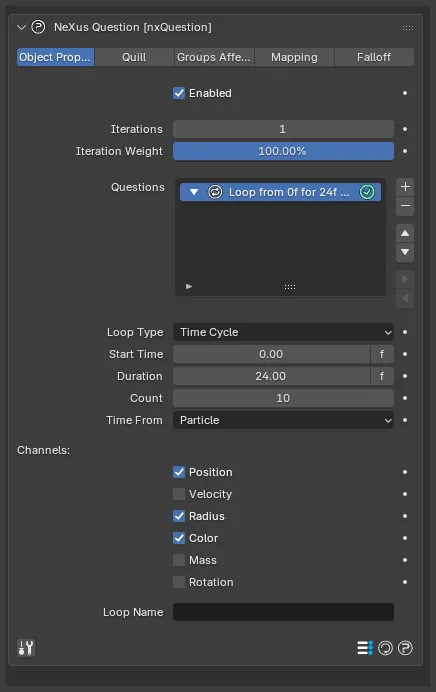Toggle the green check on Loop question
This screenshot has height=692, width=436.
(x=367, y=192)
